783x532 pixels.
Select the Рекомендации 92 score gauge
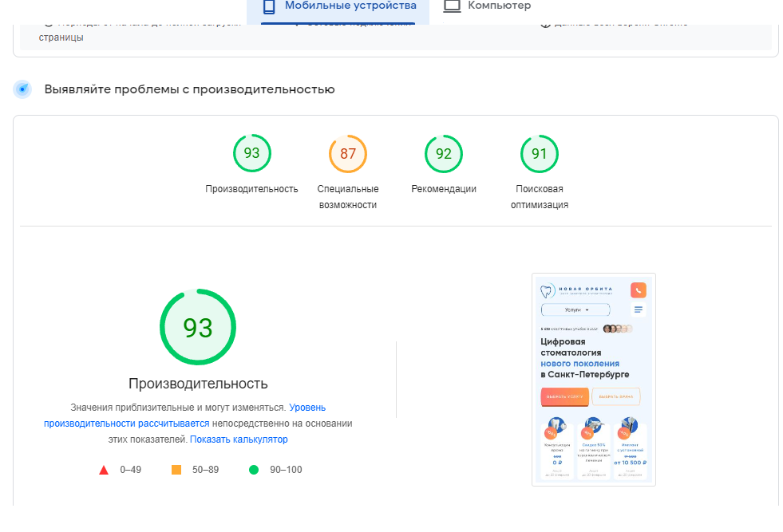[444, 154]
